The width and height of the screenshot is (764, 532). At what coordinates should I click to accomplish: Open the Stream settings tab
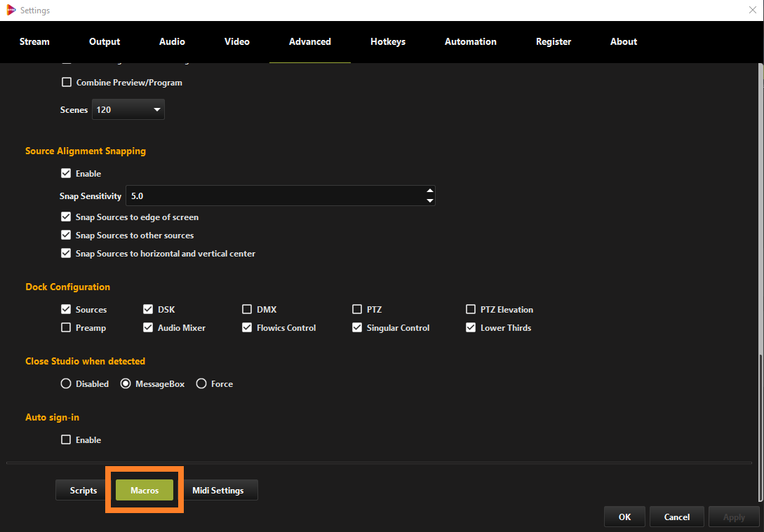pos(34,42)
